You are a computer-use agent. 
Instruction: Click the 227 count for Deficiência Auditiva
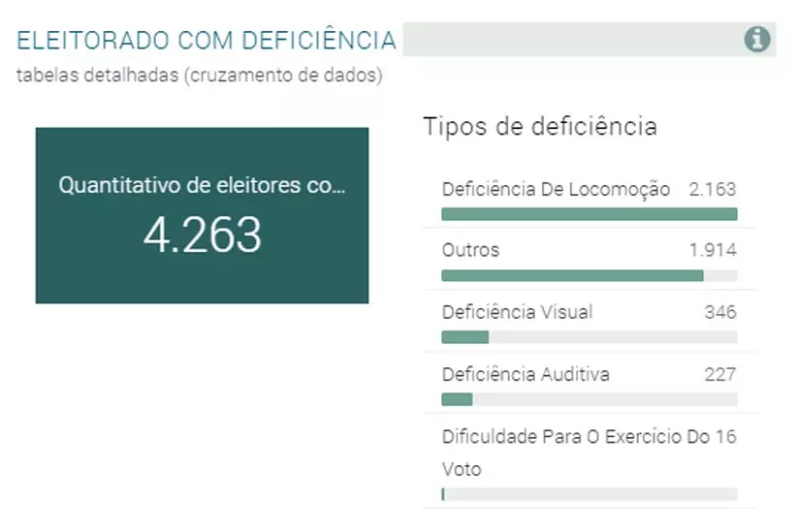(x=720, y=374)
